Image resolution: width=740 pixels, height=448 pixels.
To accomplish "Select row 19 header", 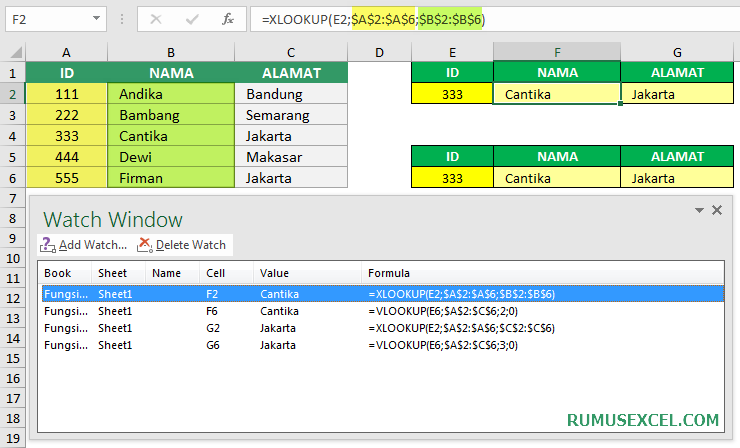I will pyautogui.click(x=13, y=439).
